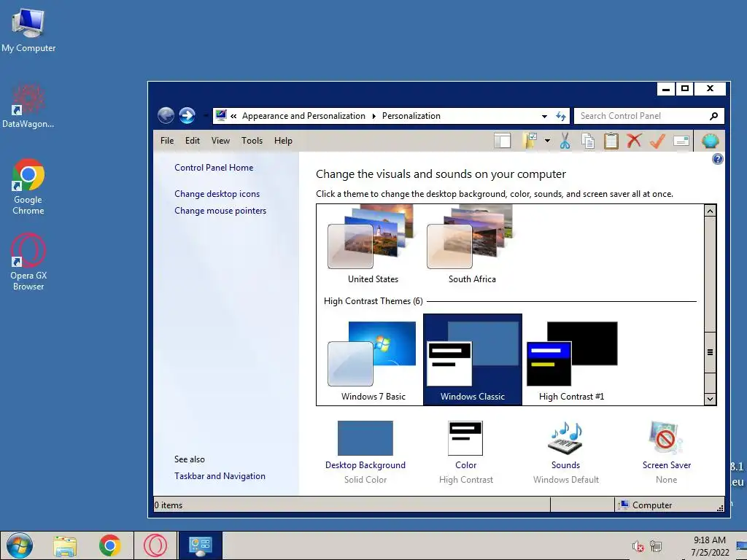Viewport: 747px width, 560px height.
Task: Click the orange checkmark Properties icon
Action: (657, 141)
